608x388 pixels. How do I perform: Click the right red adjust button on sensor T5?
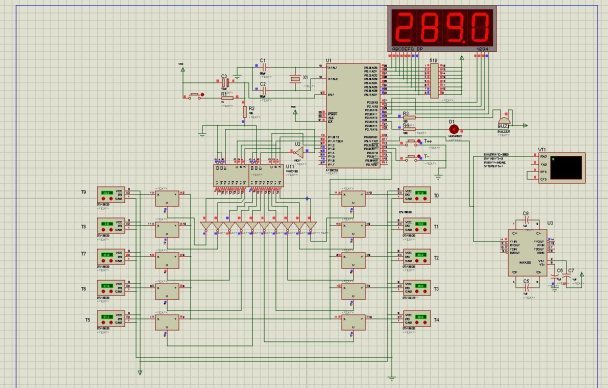(x=111, y=322)
